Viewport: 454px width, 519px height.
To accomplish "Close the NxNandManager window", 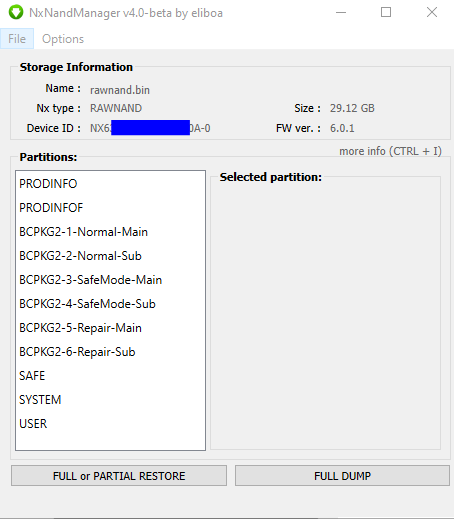I will 432,13.
